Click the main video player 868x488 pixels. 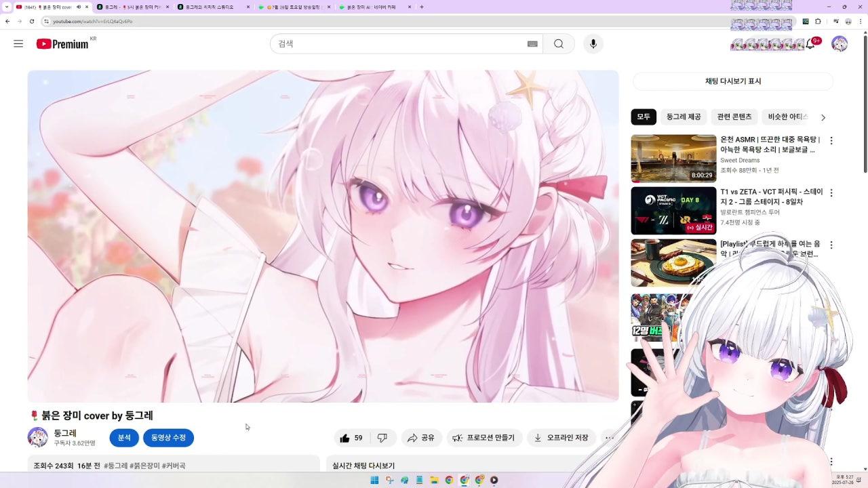click(323, 237)
